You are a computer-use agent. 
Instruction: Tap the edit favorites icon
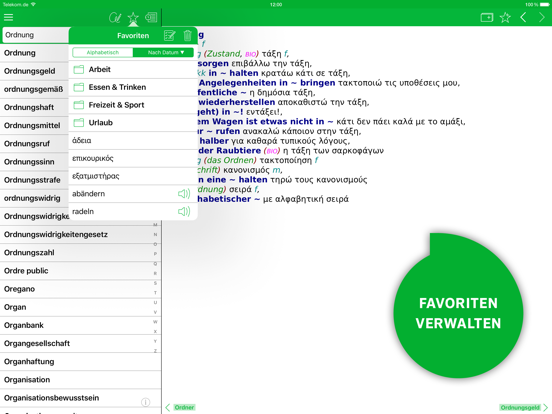click(170, 35)
